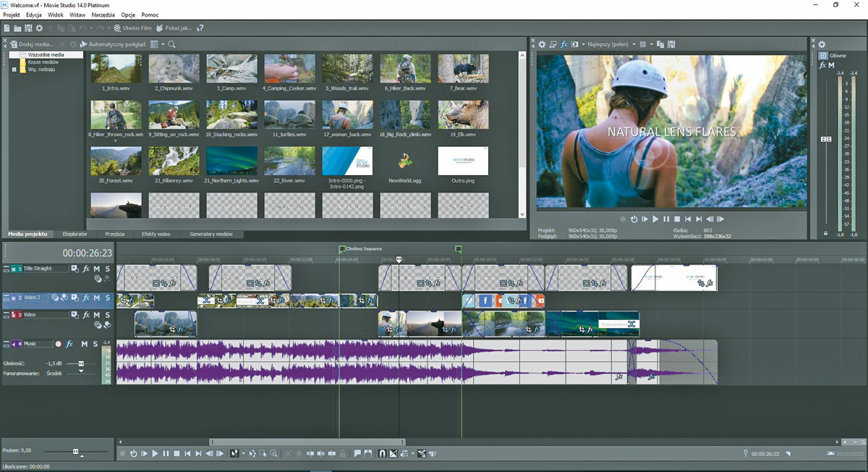Click the search media magnifier icon
This screenshot has width=868, height=472.
click(172, 44)
